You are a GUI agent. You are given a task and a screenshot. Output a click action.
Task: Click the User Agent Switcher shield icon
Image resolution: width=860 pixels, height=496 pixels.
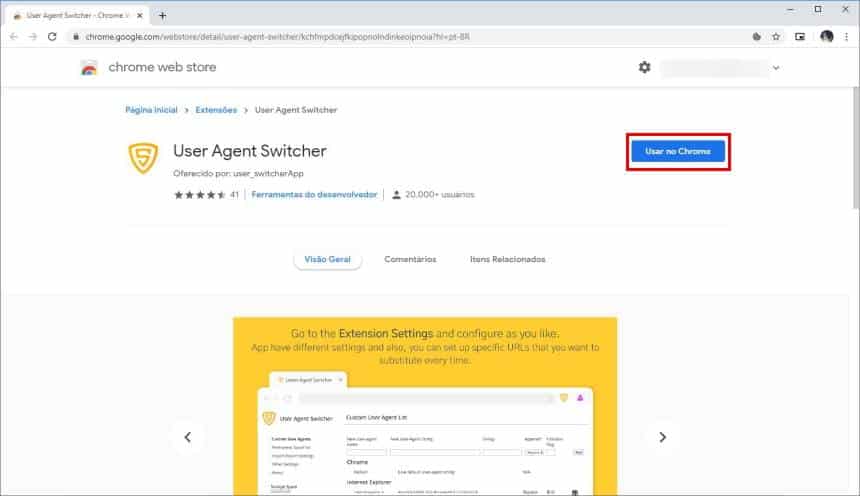tap(143, 157)
